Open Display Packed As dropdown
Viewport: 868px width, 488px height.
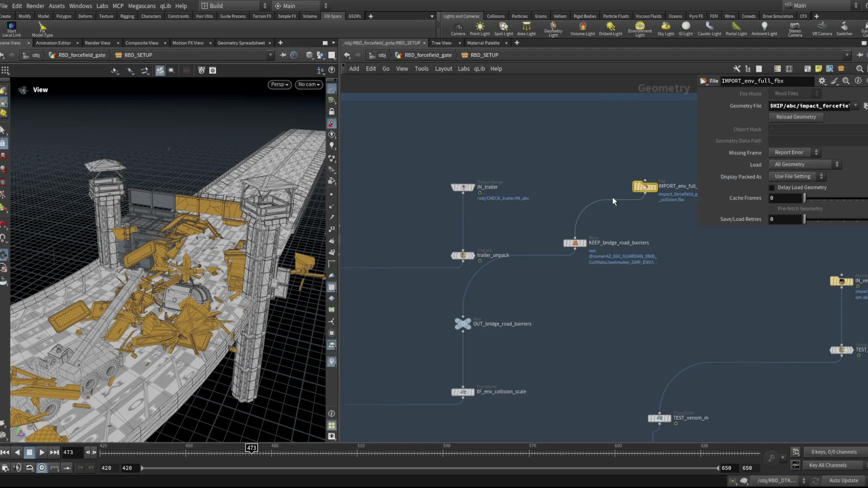798,176
